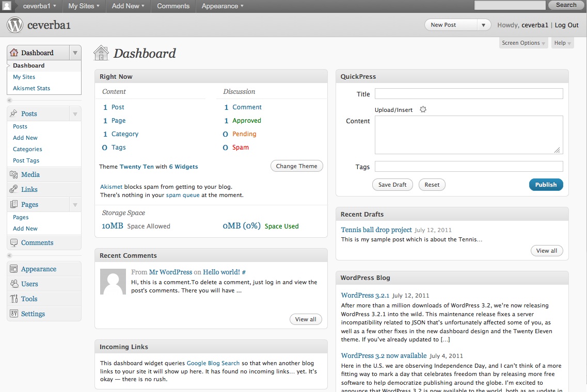This screenshot has height=392, width=587.
Task: Open the ceverba1 admin bar menu
Action: tap(39, 6)
